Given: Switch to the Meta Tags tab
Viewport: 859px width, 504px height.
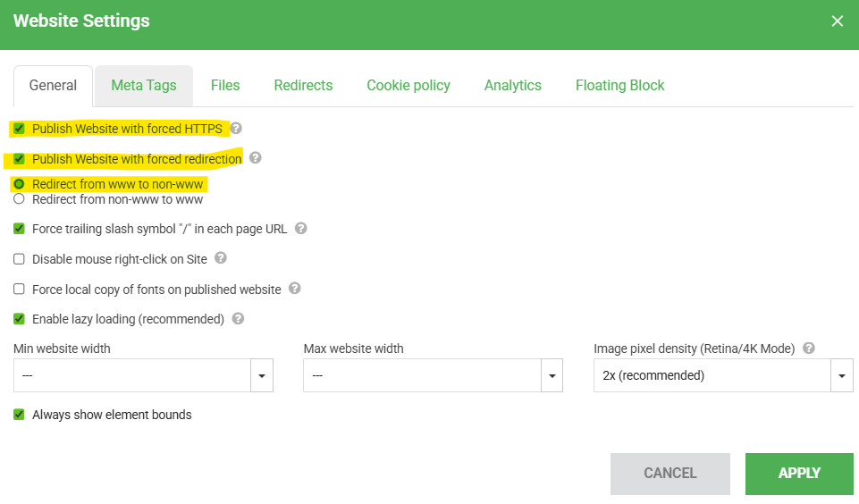Looking at the screenshot, I should (144, 86).
